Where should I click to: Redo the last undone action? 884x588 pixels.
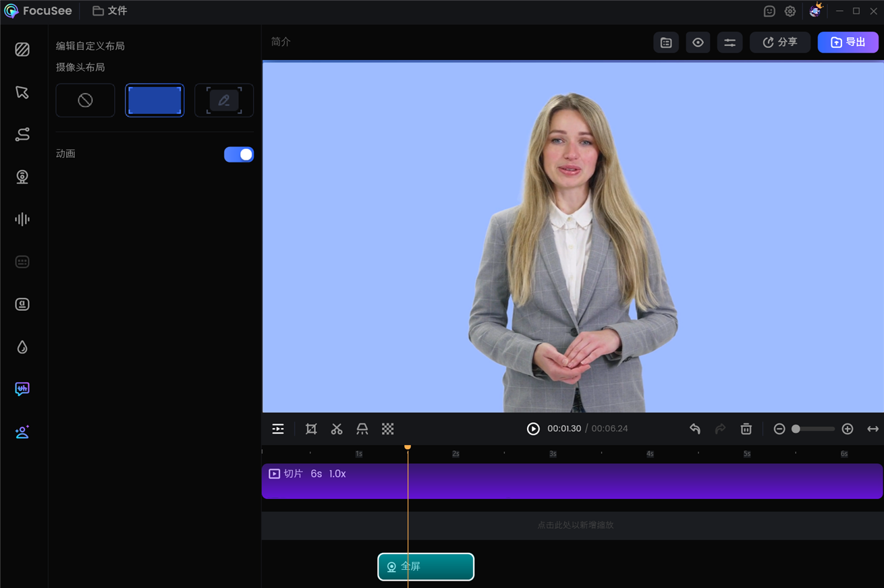[721, 429]
